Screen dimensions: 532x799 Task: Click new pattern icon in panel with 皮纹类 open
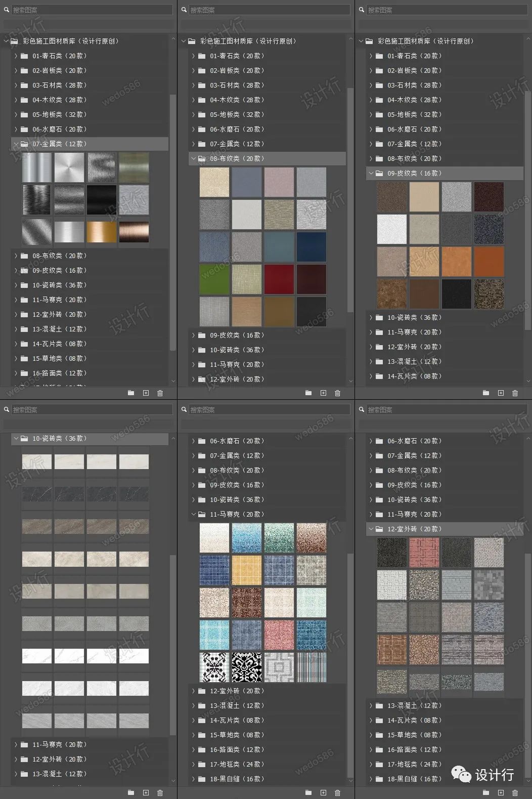pos(501,393)
